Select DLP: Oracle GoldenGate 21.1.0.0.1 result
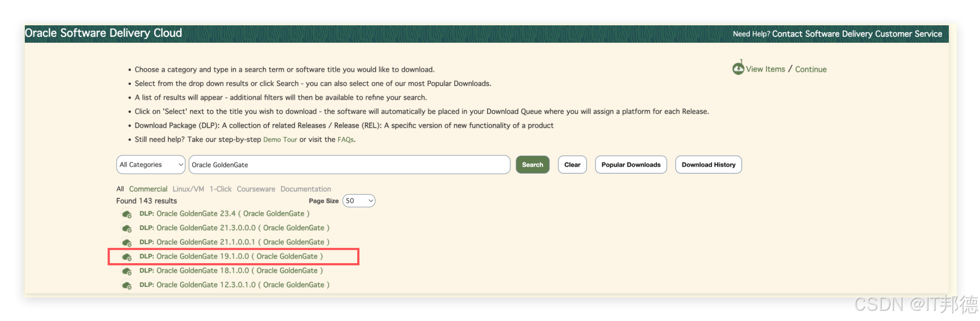This screenshot has height=321, width=980. point(235,242)
